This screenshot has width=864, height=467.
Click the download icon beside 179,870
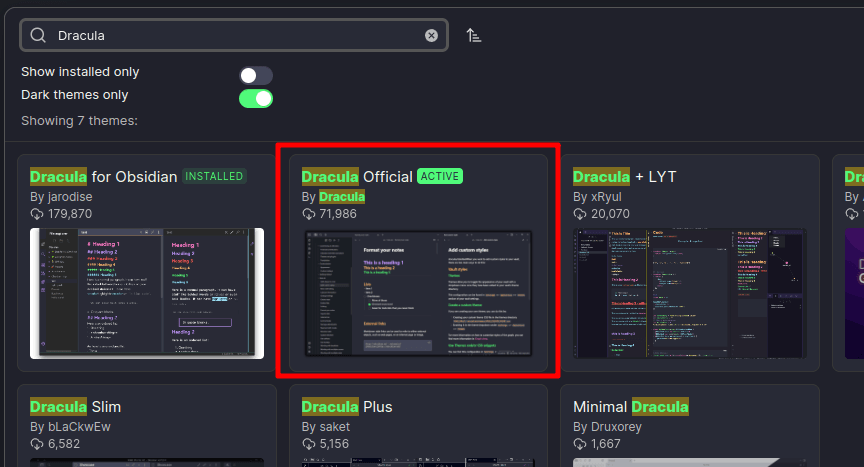37,214
